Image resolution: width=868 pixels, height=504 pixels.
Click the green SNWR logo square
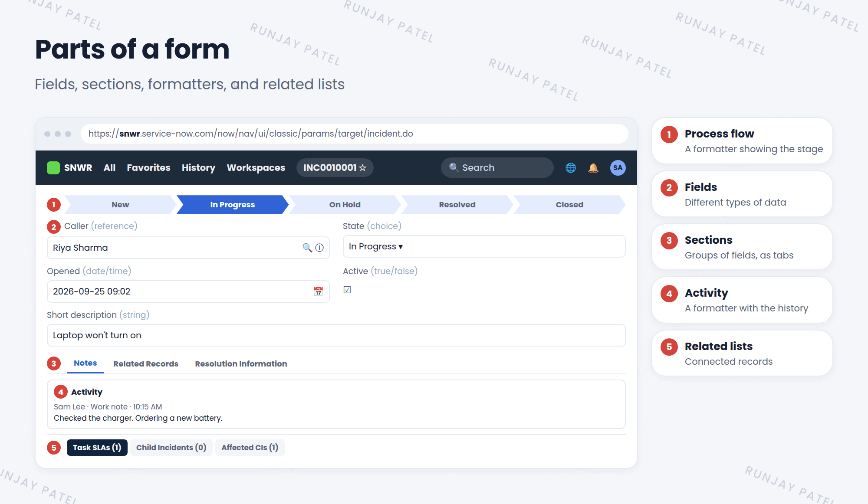pos(53,168)
